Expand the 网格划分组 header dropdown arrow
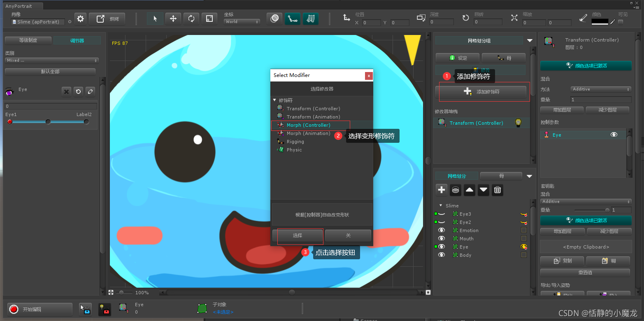 530,41
